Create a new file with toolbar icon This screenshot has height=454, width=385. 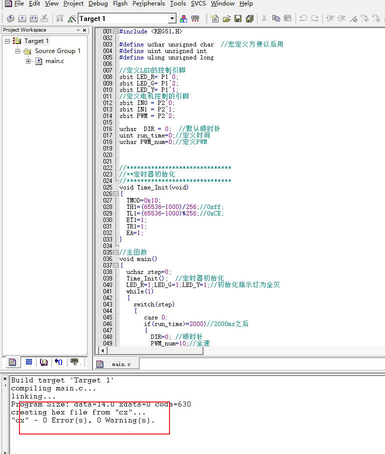pyautogui.click(x=215, y=19)
